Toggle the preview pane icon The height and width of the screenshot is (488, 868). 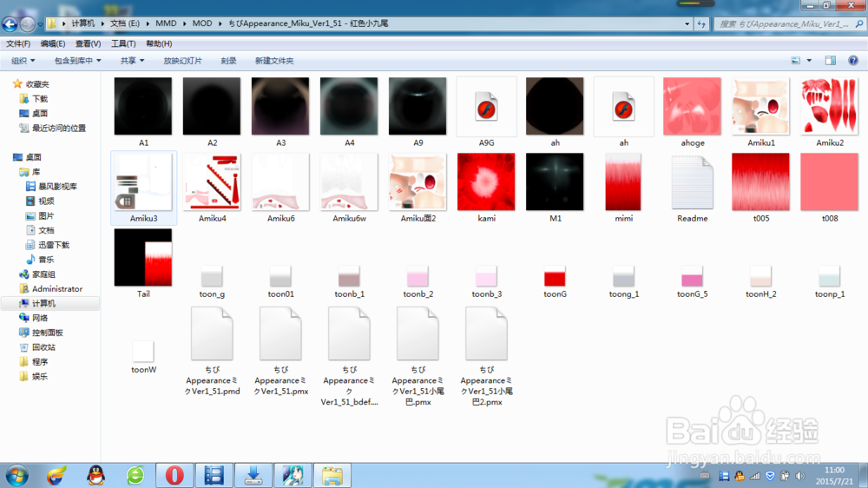pos(831,61)
